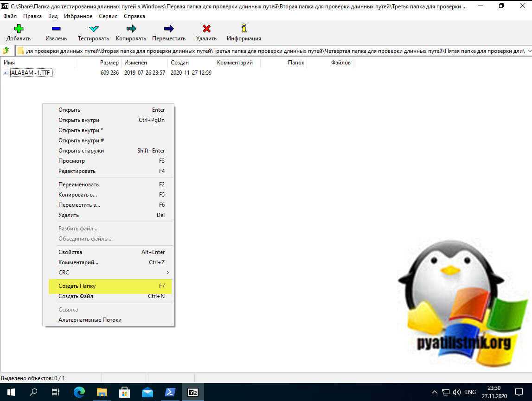This screenshot has width=532, height=401.
Task: Sort by the Размер column header
Action: coord(109,63)
